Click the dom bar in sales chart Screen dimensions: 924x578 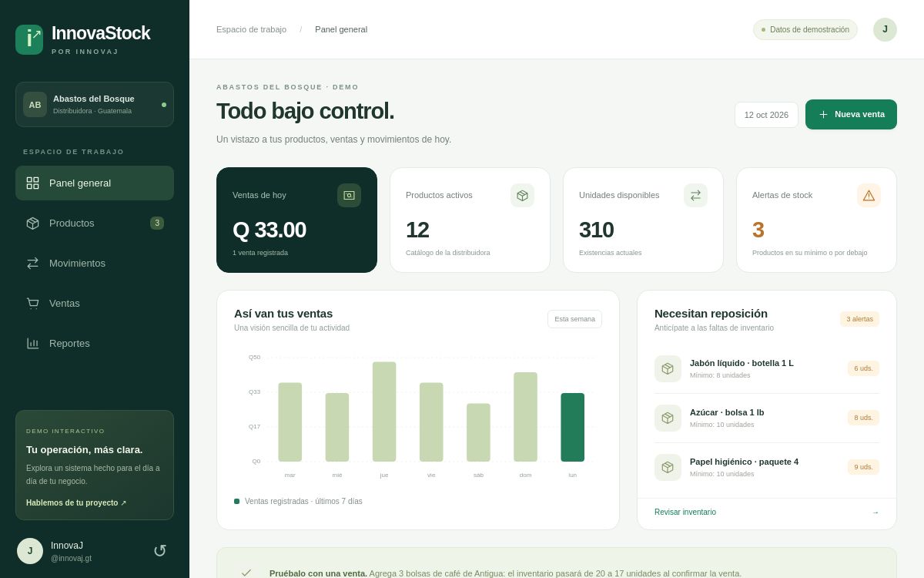click(525, 417)
